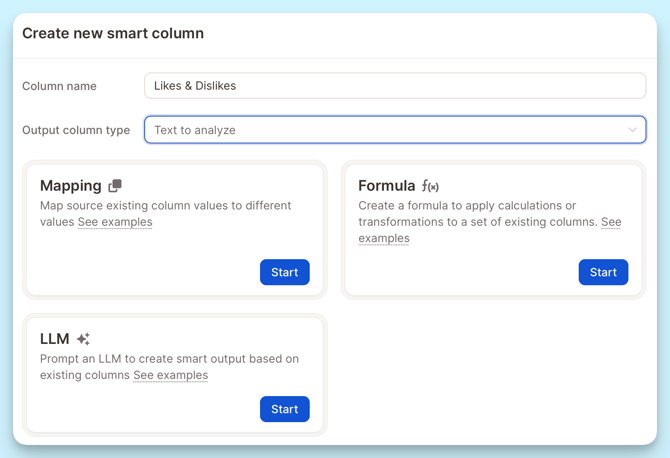Select the Mapping card heading
The width and height of the screenshot is (670, 458).
click(x=71, y=186)
